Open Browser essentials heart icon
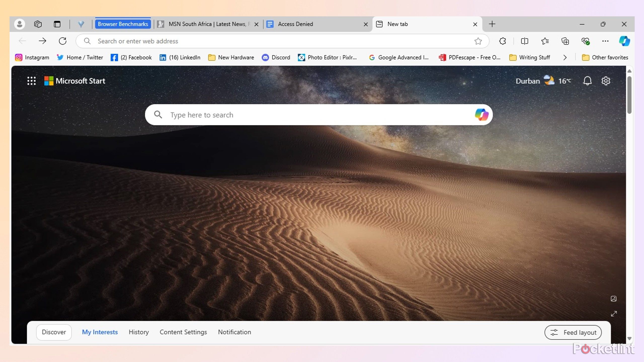 click(x=585, y=41)
